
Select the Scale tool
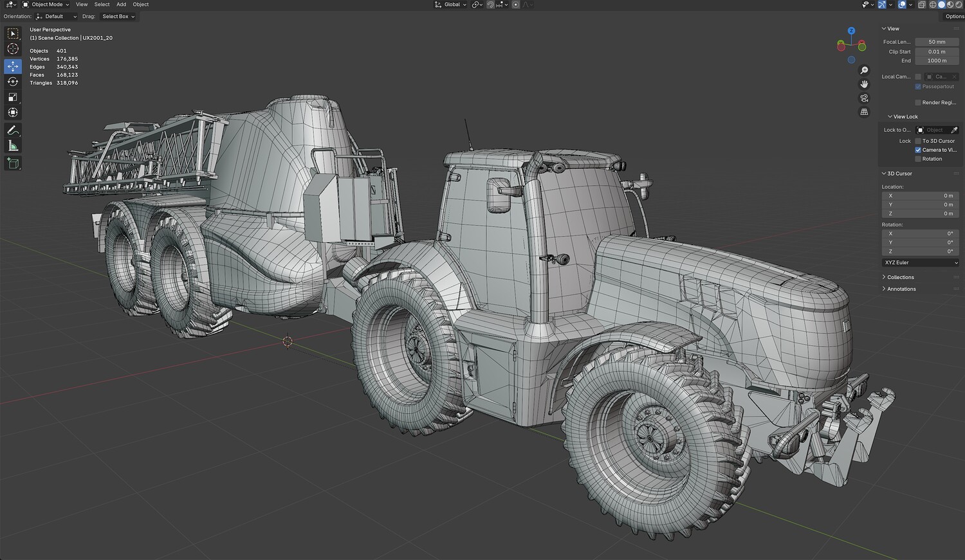pos(13,97)
